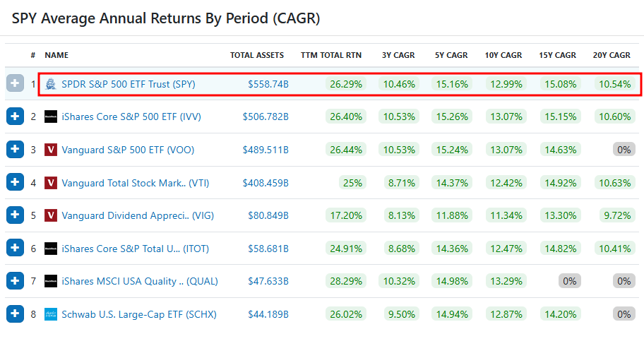Sort by 20Y CAGR column header

pos(612,55)
